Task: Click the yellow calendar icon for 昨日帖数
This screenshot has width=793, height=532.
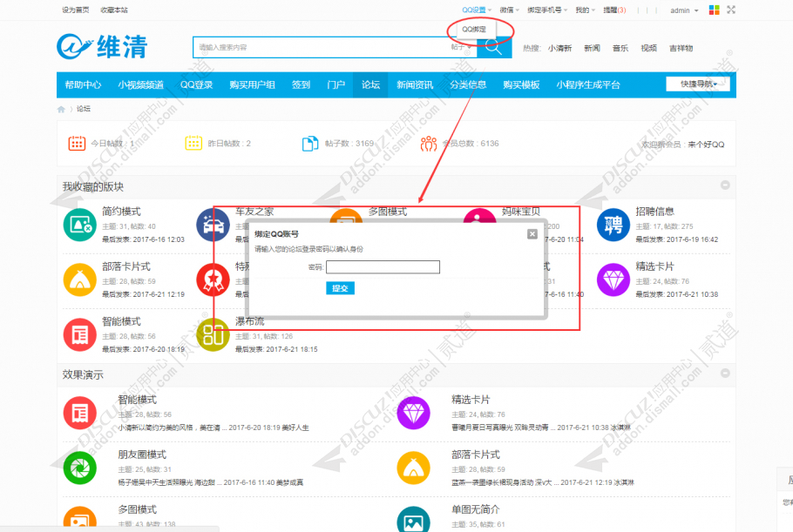Action: pyautogui.click(x=193, y=144)
